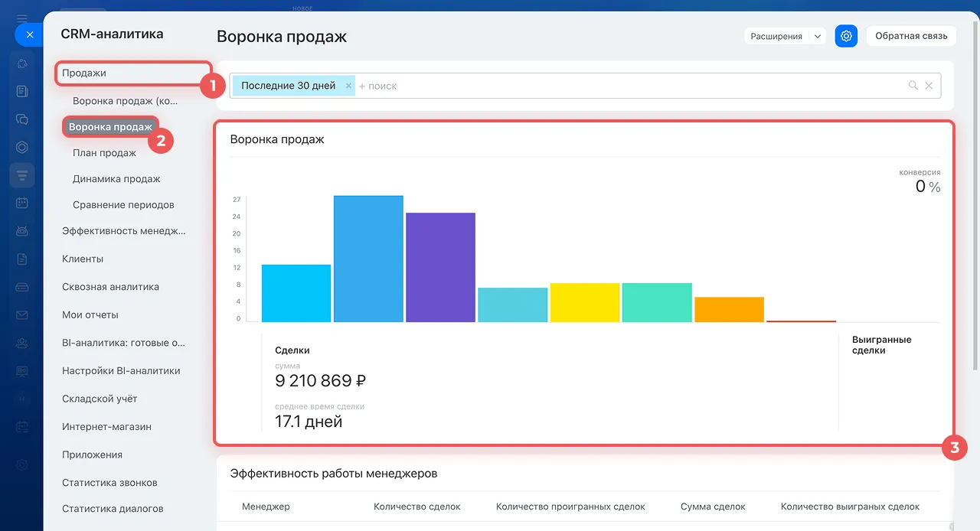Click 'Количество проигранных сделок' column header
The image size is (980, 531).
[x=570, y=507]
